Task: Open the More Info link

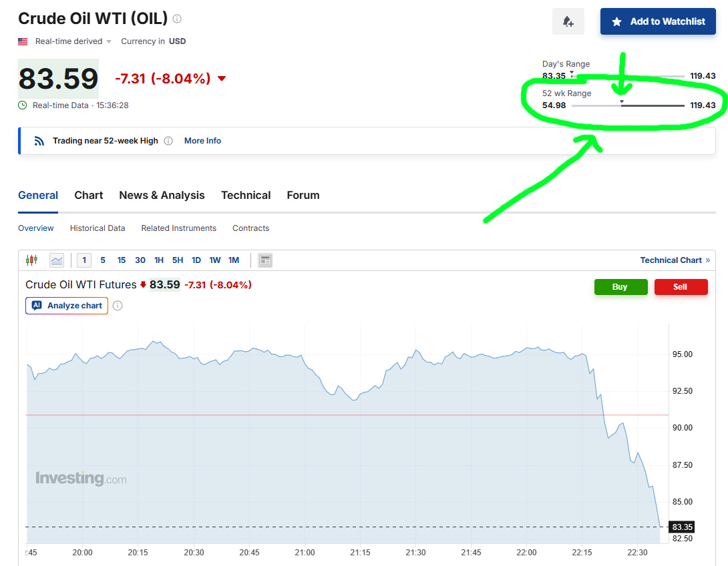Action: 202,141
